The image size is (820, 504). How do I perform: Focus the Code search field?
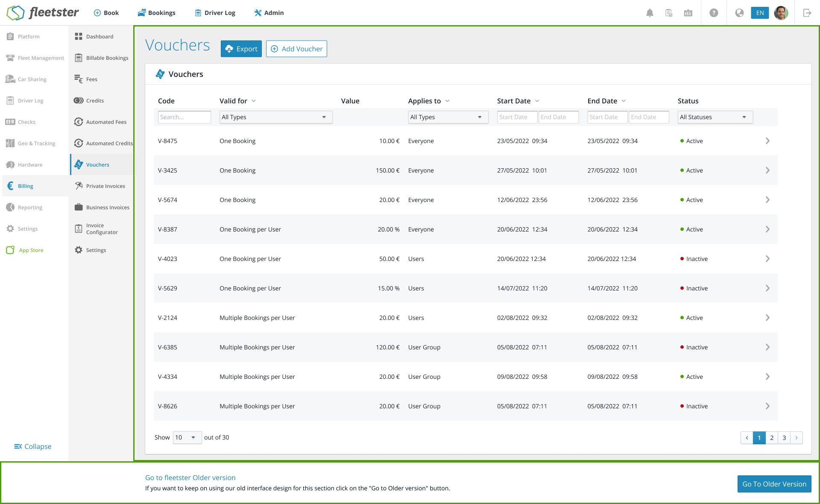coord(184,117)
